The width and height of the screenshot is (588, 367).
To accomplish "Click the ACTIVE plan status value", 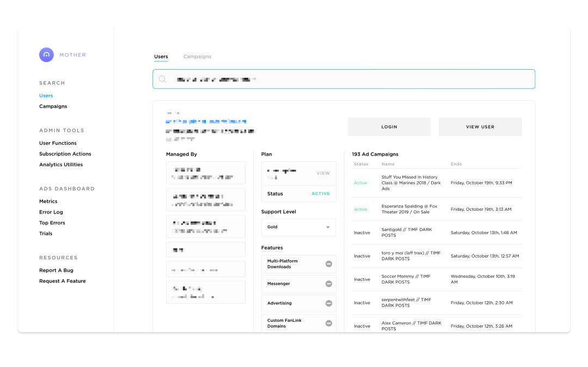I will 321,194.
